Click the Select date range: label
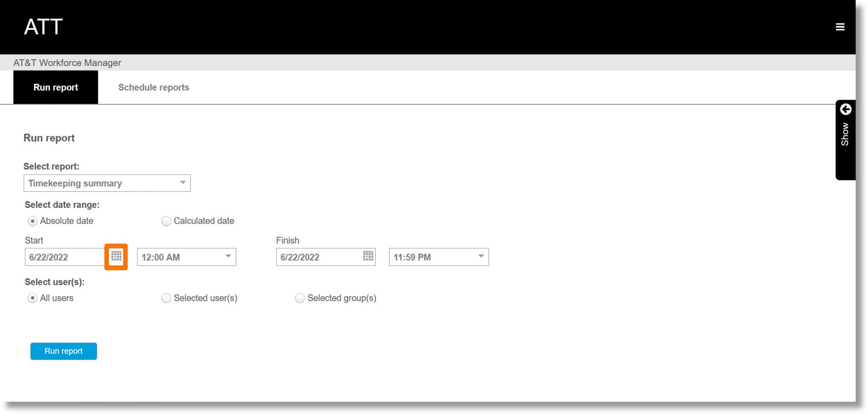 62,205
